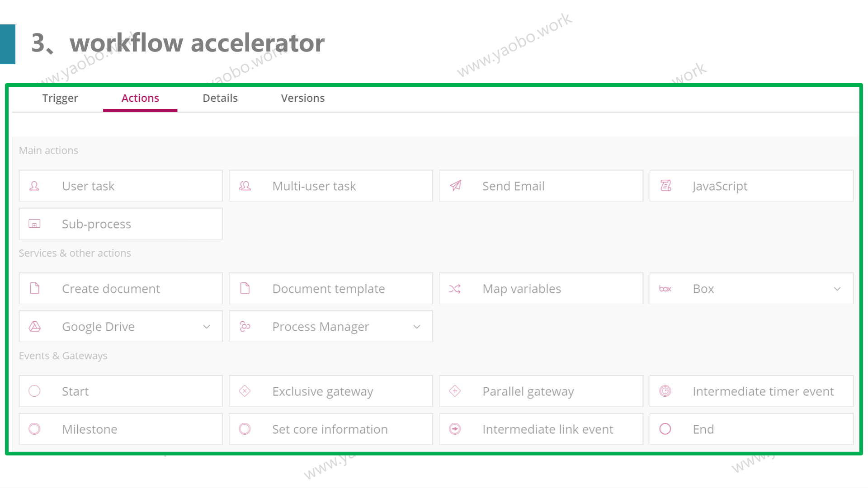Viewport: 868px width, 488px height.
Task: Insert a Milestone event
Action: [x=121, y=429]
